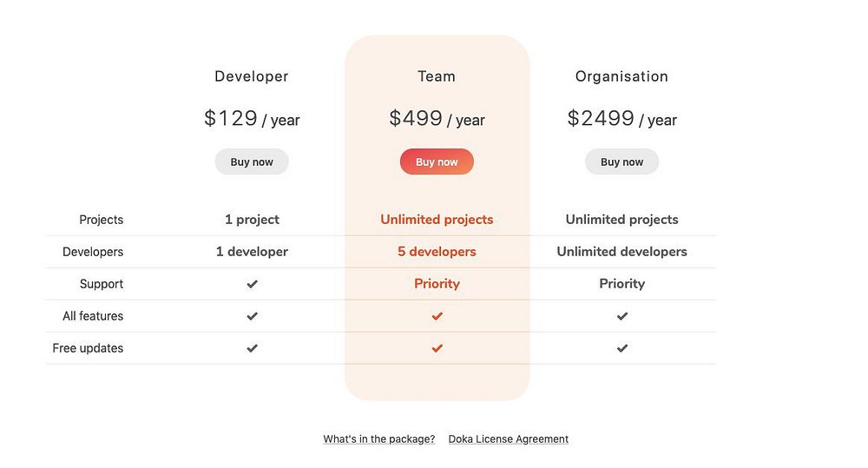This screenshot has height=468, width=868.
Task: Click the Organisation All features checkmark
Action: 622,316
